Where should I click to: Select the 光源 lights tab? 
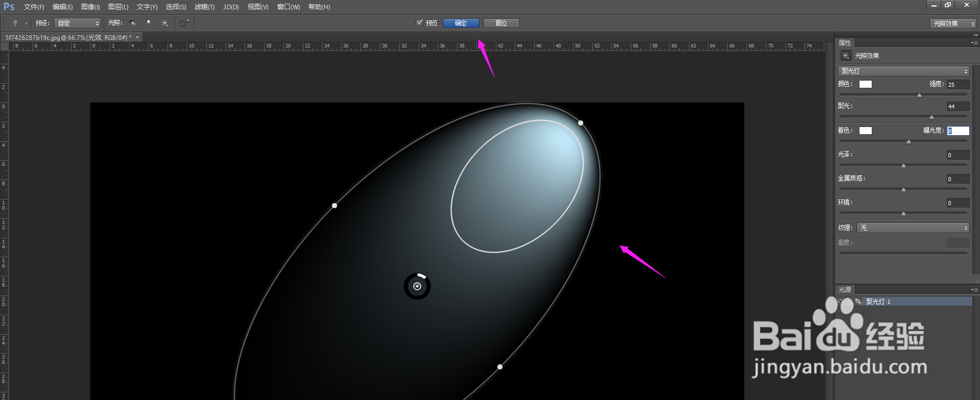tap(845, 290)
